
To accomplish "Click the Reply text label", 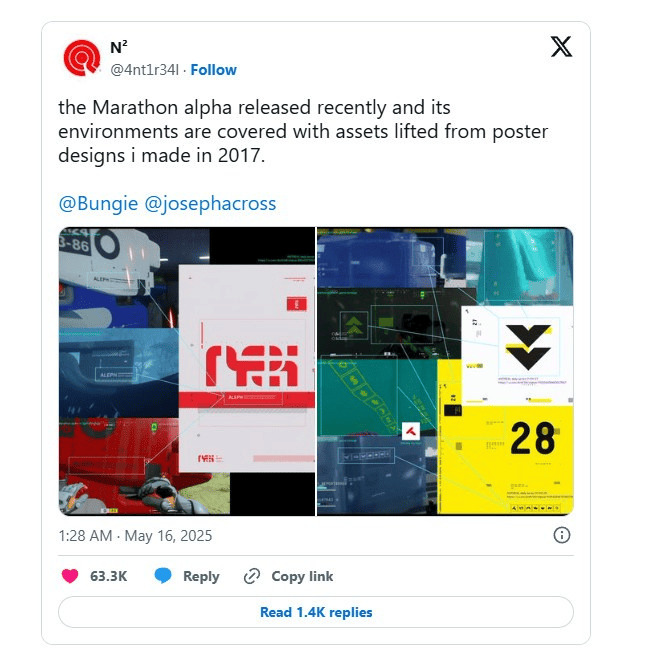I will 201,576.
